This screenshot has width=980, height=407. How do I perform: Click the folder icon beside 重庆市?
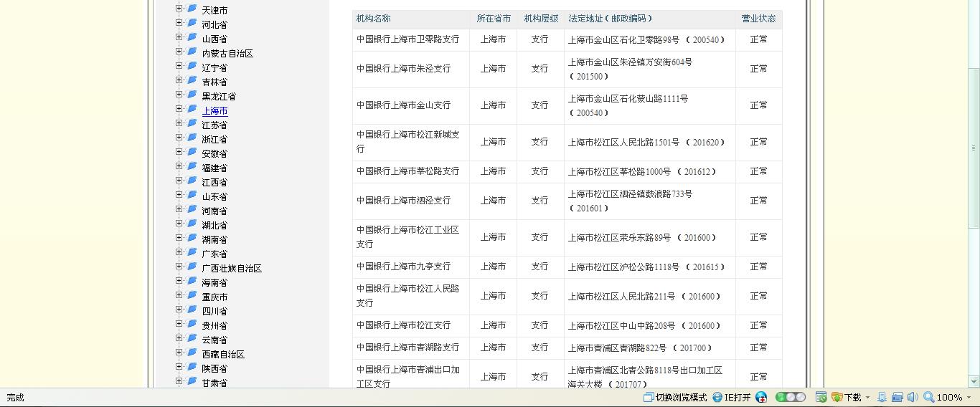192,295
